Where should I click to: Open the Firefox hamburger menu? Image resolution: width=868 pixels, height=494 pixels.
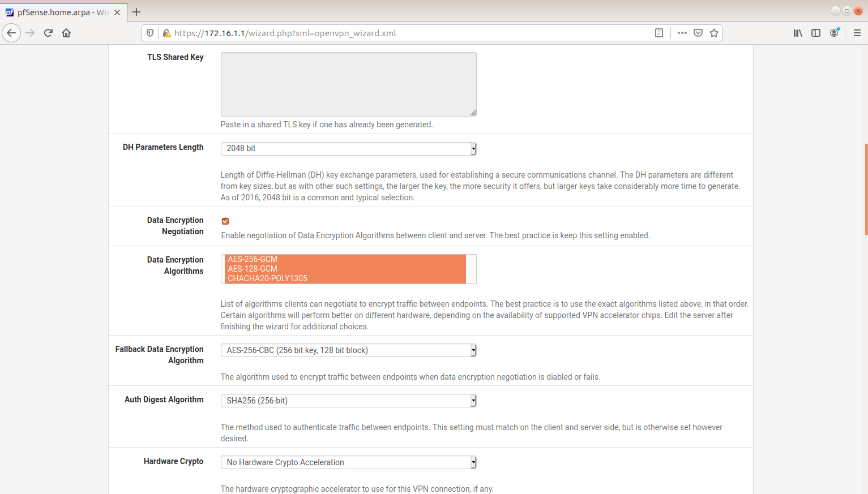coord(857,33)
